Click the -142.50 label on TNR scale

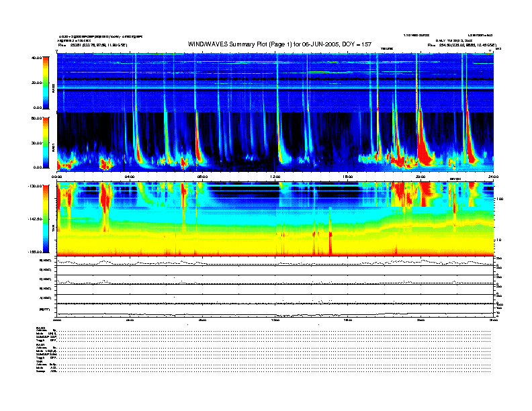pos(36,219)
